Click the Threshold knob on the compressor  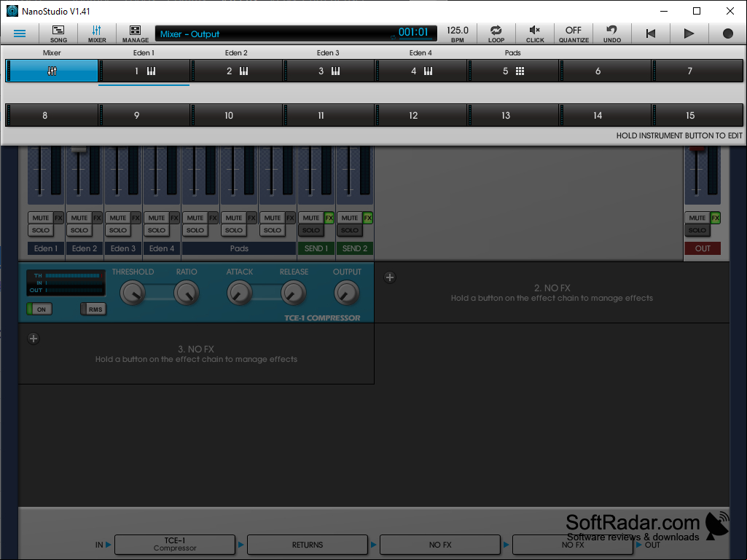(x=133, y=293)
